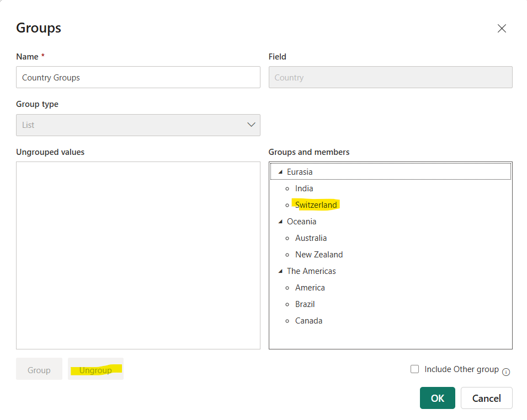The image size is (527, 420).
Task: Select the highlighted Switzerland member
Action: point(316,204)
